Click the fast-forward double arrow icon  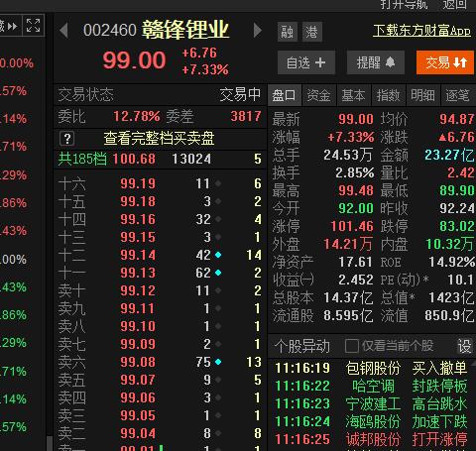[12, 26]
